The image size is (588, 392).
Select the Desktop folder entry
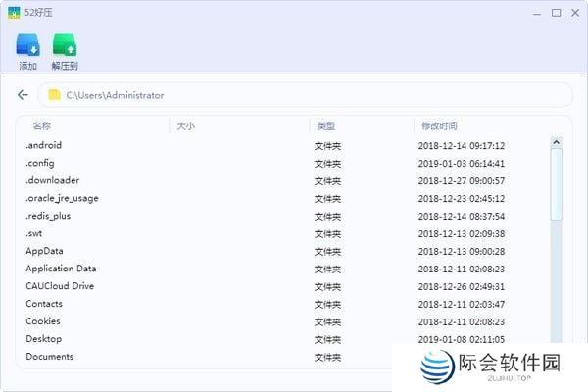coord(43,339)
